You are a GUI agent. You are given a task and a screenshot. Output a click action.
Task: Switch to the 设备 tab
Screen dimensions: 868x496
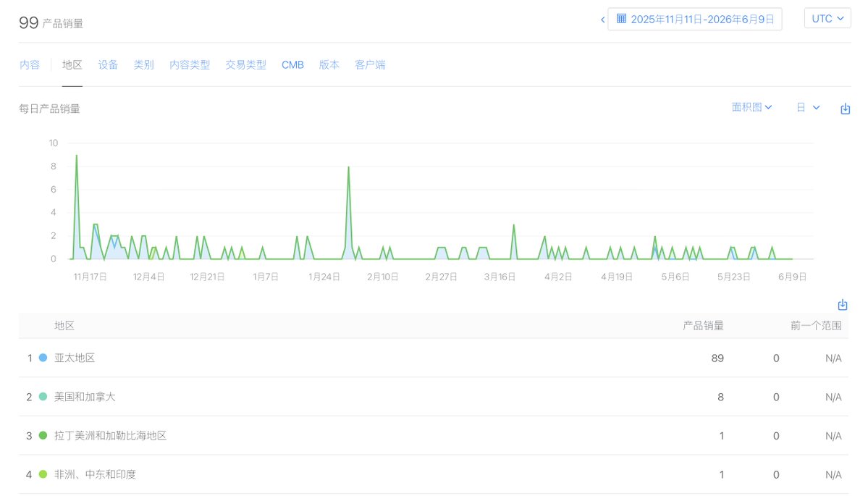click(x=108, y=64)
